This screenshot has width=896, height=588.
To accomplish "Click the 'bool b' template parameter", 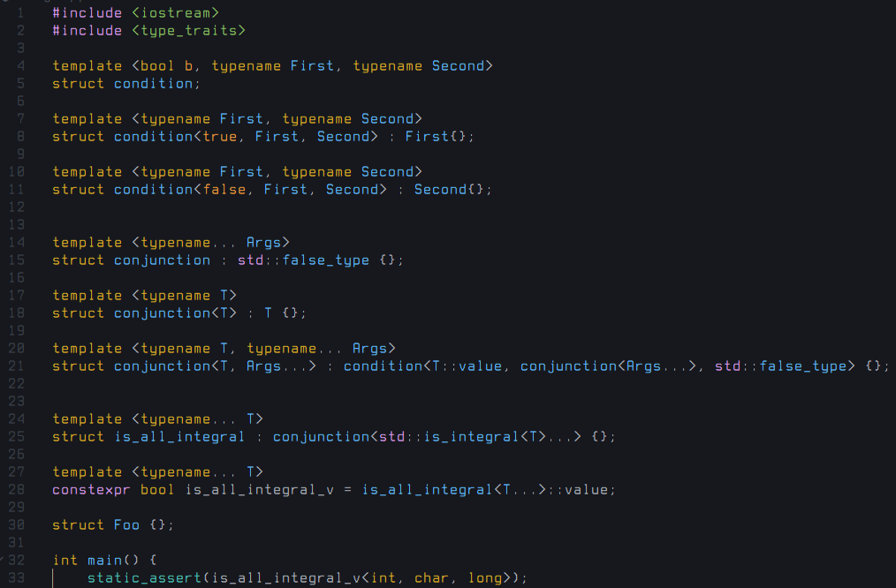I will pos(166,65).
